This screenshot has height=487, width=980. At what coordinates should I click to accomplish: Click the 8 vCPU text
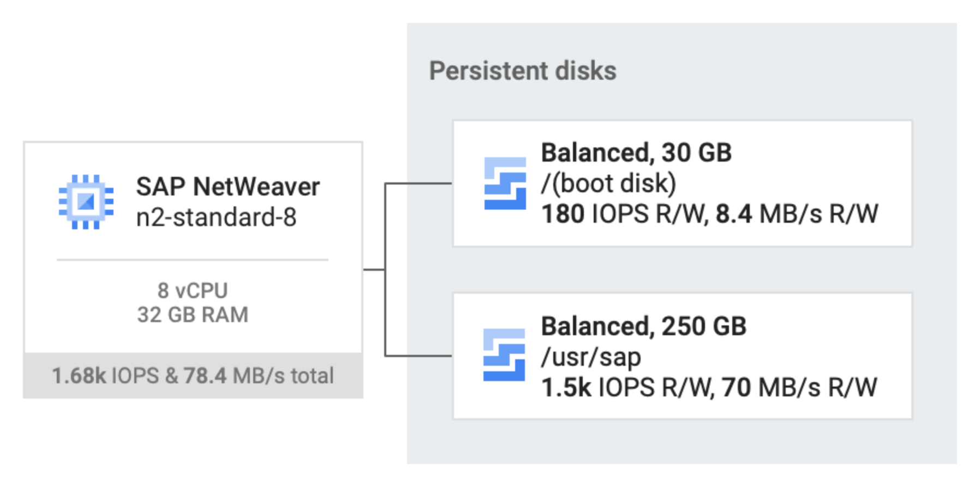(193, 290)
